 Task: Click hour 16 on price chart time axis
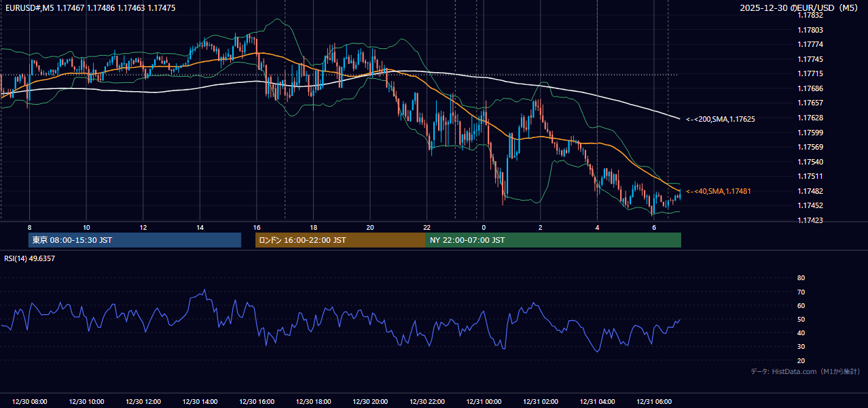tap(257, 227)
